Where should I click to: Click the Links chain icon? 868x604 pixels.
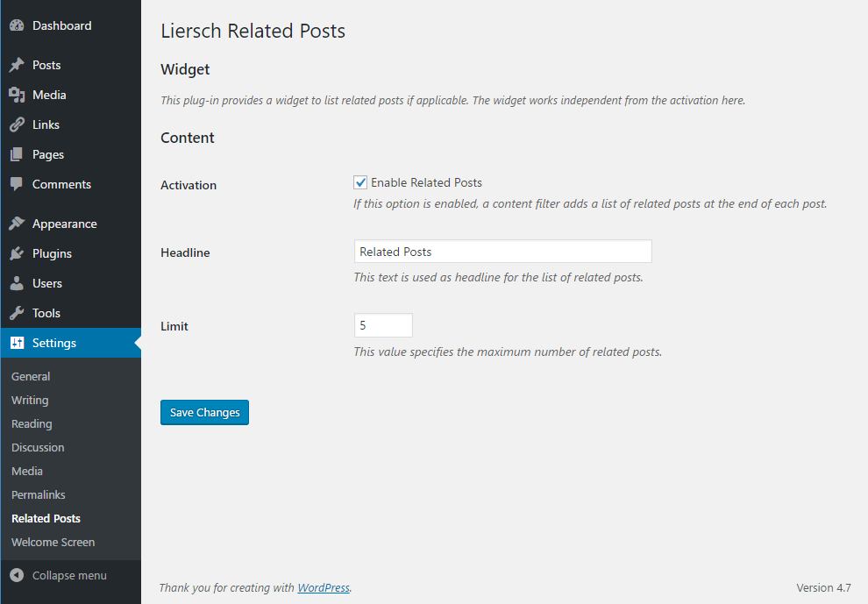click(x=17, y=124)
